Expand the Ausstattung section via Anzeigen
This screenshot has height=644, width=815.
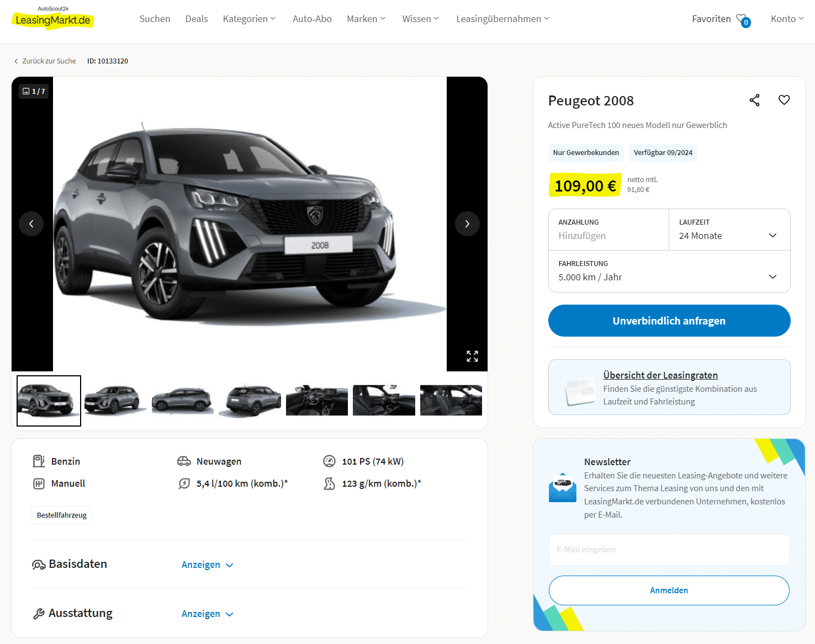208,614
